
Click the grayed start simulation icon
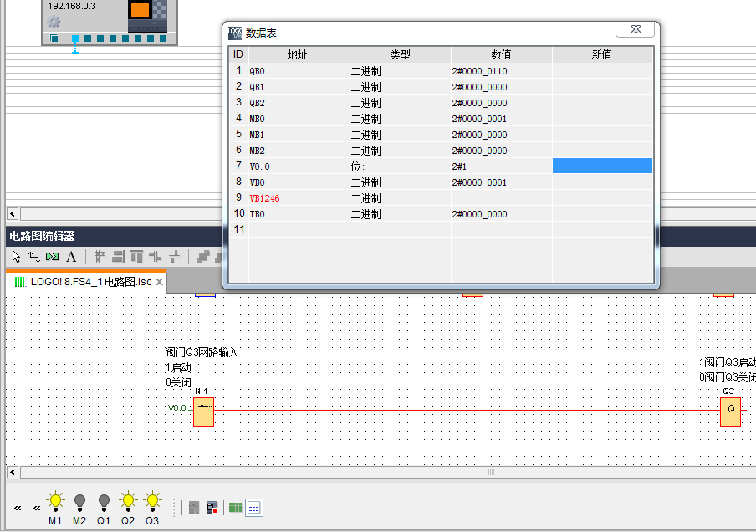coord(194,508)
